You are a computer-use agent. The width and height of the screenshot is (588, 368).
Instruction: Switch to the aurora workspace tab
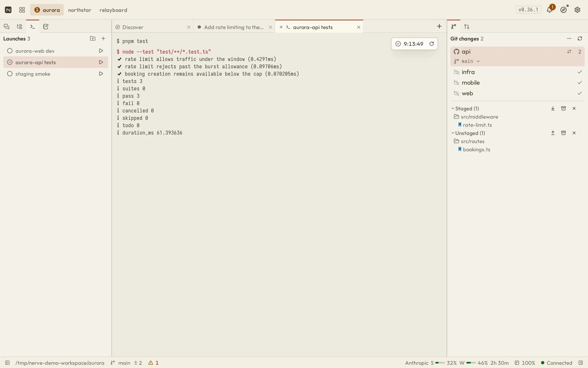click(47, 10)
